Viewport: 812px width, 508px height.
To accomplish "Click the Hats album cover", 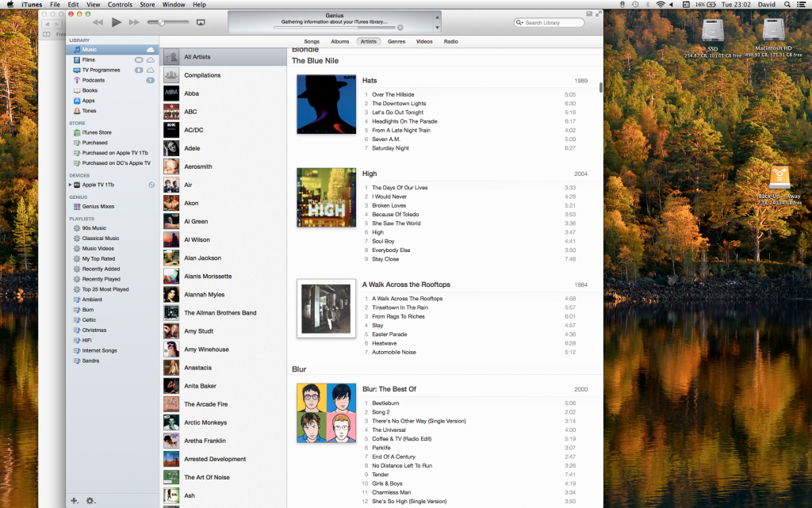I will point(326,105).
